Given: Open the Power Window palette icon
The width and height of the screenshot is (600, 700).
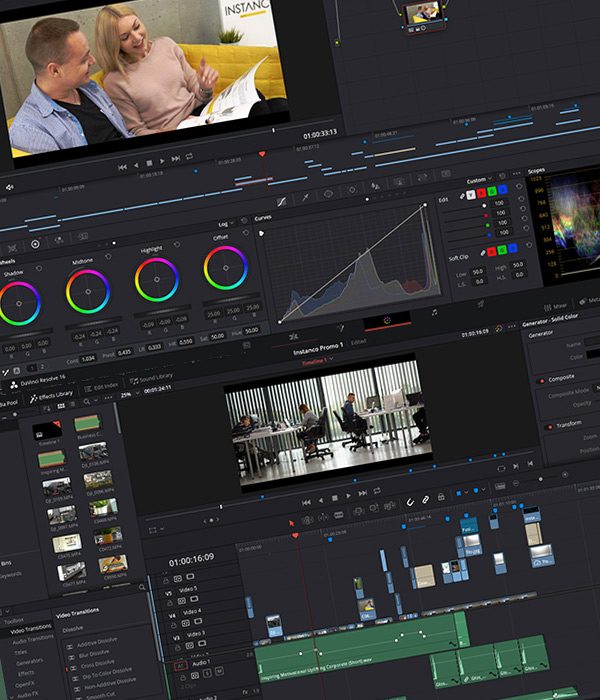Looking at the screenshot, I should tap(329, 193).
